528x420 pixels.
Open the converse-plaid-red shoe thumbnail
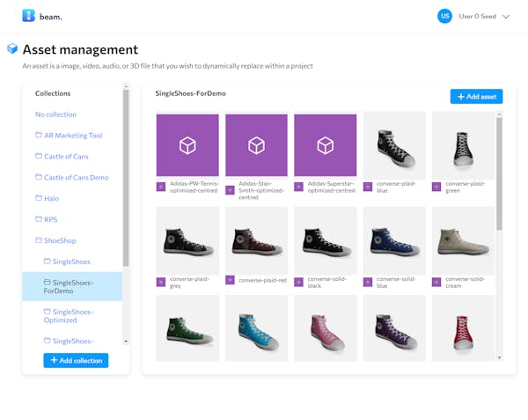[257, 241]
